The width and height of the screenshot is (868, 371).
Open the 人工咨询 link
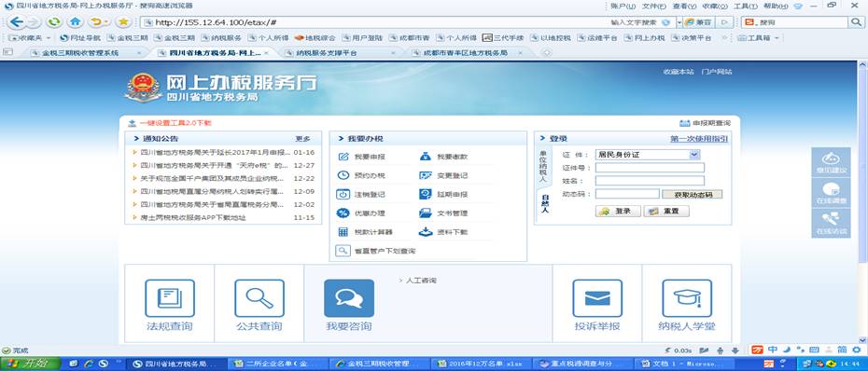421,281
